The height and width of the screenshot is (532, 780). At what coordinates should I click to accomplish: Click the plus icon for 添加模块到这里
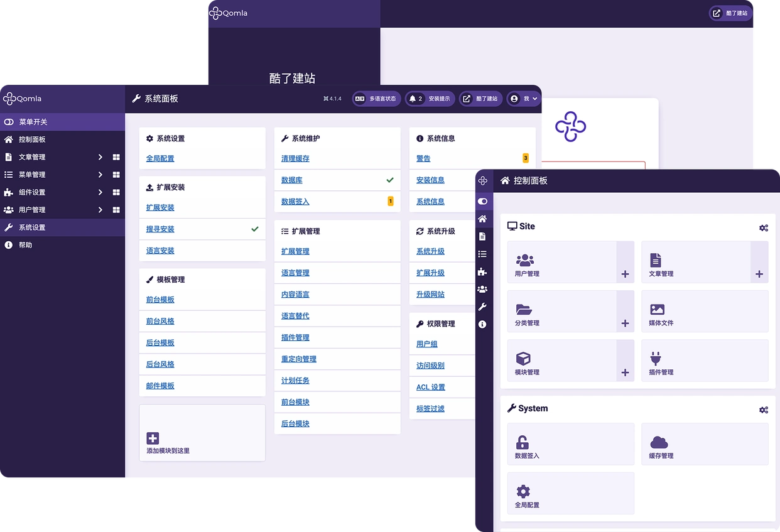point(153,438)
